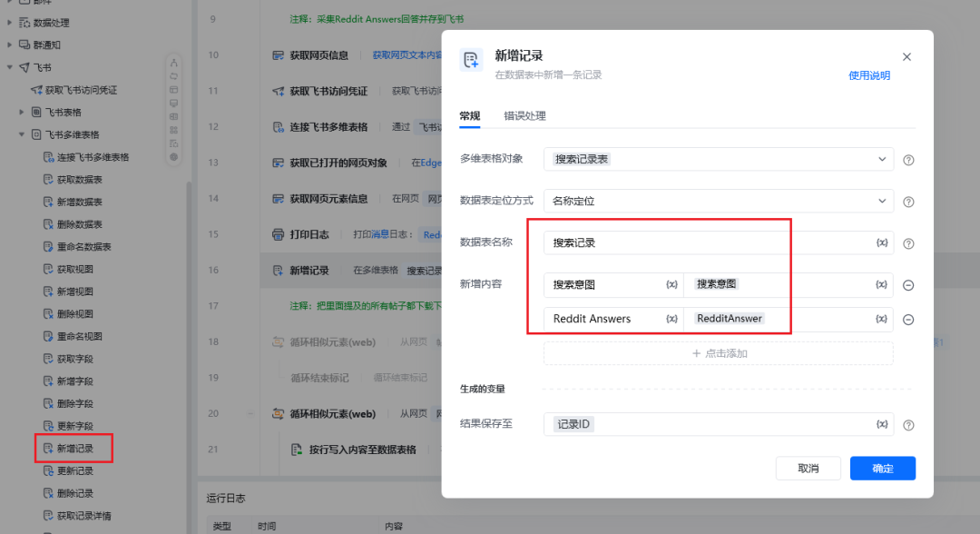Expand the 飞书表格 tree node
The width and height of the screenshot is (980, 534).
(21, 112)
